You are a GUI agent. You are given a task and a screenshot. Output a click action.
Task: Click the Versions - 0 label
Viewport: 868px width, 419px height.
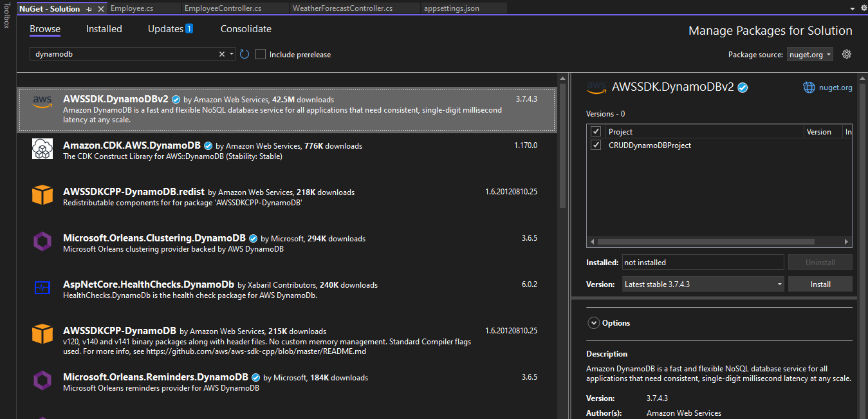click(x=605, y=114)
